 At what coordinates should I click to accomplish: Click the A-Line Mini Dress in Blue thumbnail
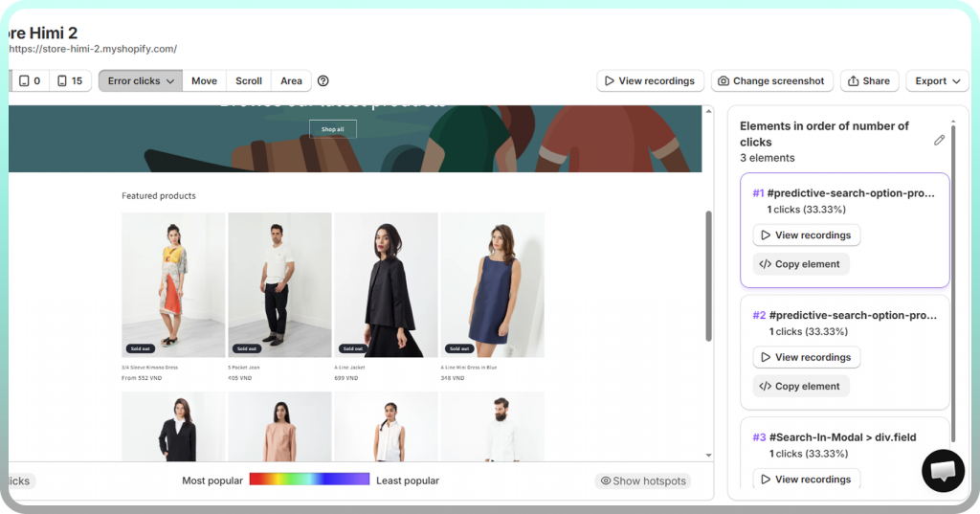pyautogui.click(x=492, y=284)
